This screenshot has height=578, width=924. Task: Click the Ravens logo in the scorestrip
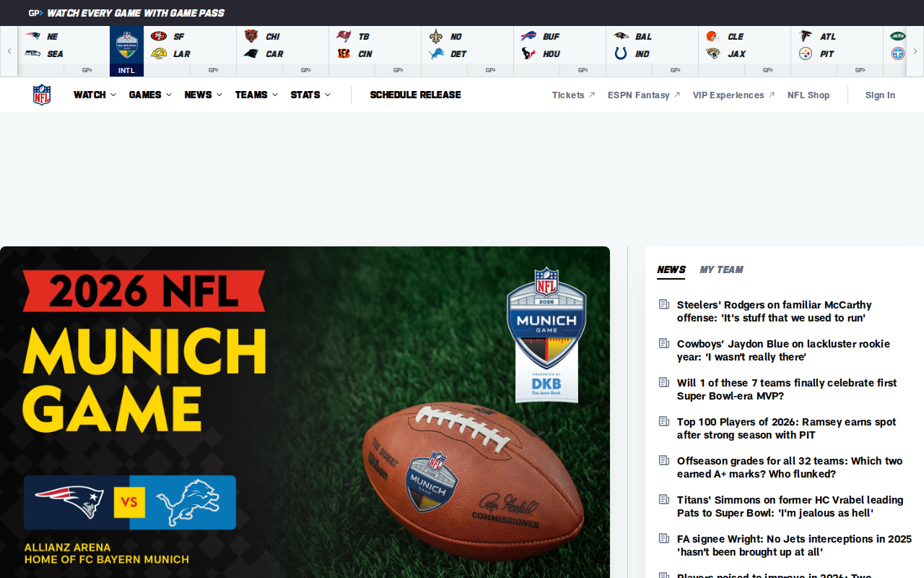point(621,36)
